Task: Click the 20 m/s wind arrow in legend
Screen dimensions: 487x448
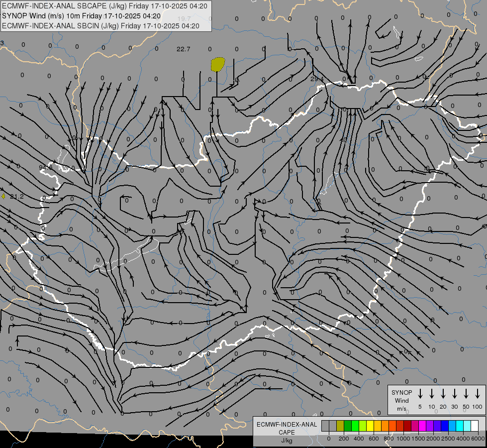Action: click(x=443, y=394)
